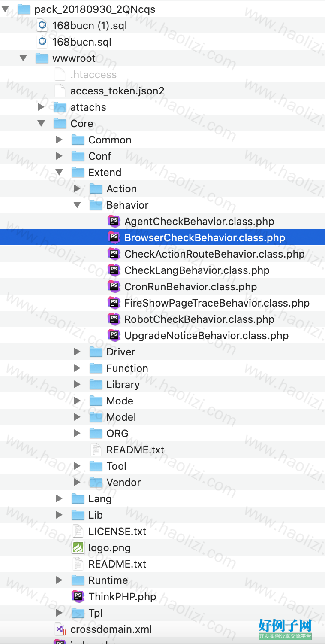Select the file name CheckLangBehavior.class.php
The height and width of the screenshot is (644, 325).
point(197,270)
